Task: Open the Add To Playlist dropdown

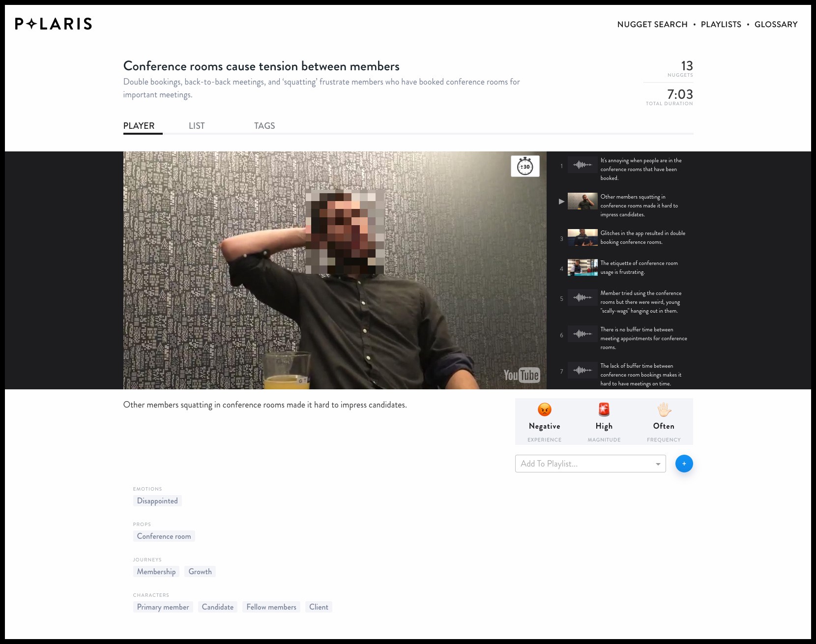Action: (x=590, y=464)
